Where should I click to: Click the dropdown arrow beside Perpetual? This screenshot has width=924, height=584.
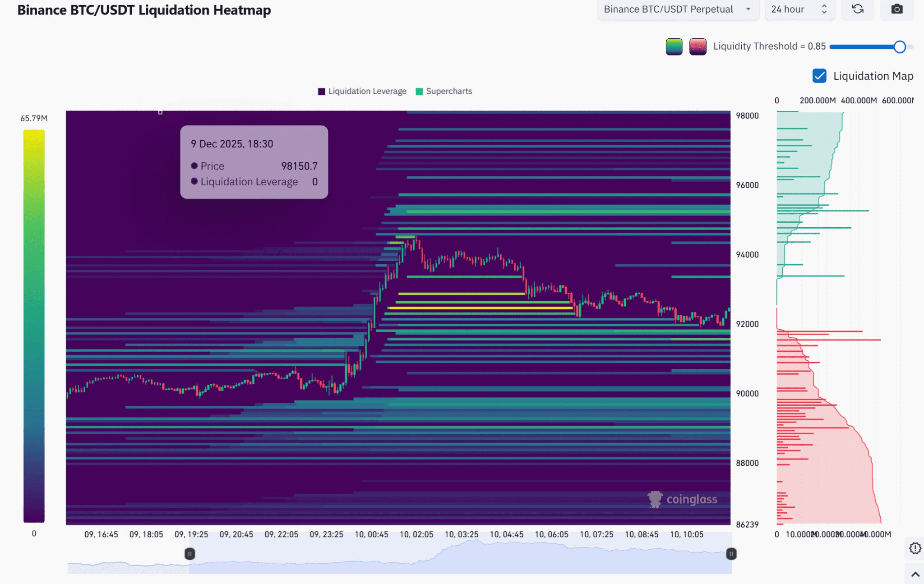point(748,9)
